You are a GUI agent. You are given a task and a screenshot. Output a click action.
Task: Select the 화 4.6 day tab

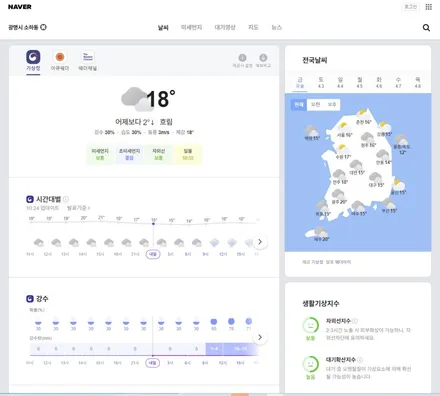tap(379, 82)
